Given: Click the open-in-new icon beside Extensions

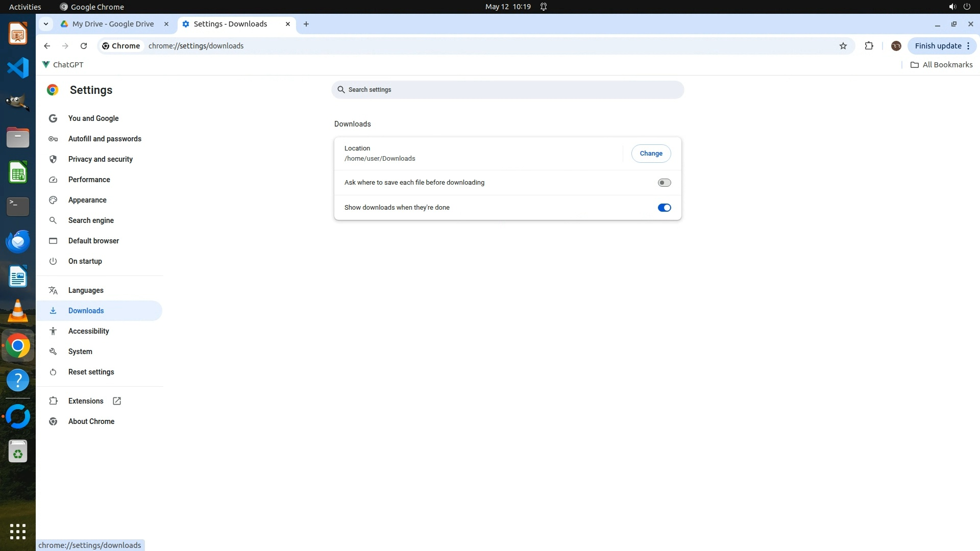Looking at the screenshot, I should tap(117, 401).
